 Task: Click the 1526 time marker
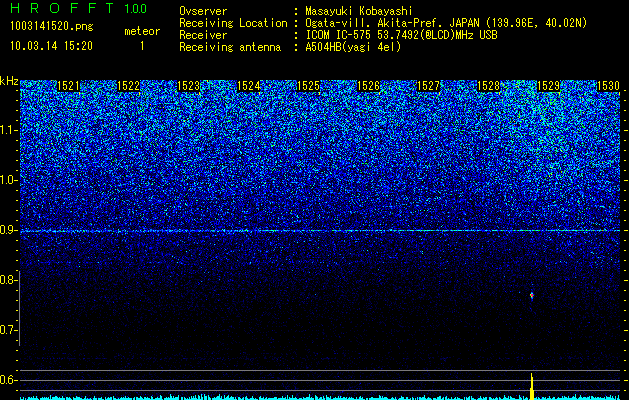(x=369, y=86)
